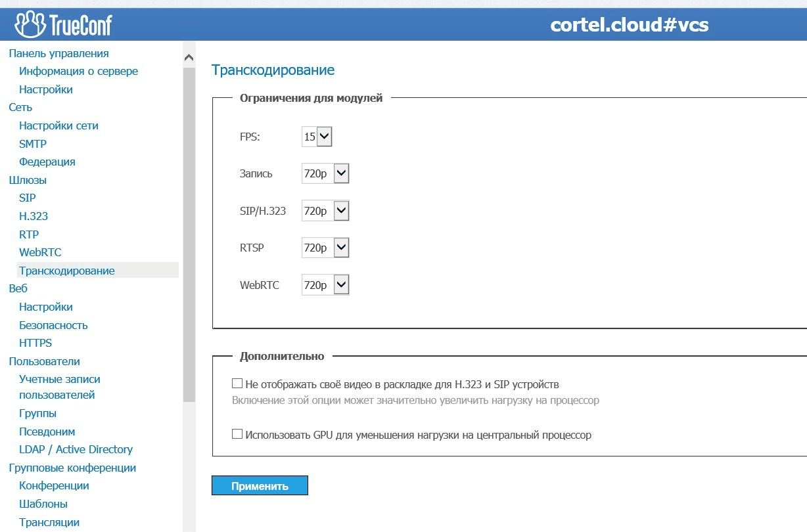Select Федерация in the sidebar
Image resolution: width=807 pixels, height=532 pixels.
point(47,162)
